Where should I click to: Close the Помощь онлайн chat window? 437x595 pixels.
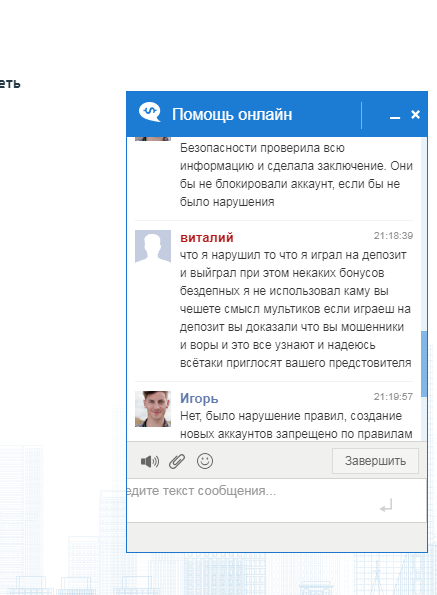click(x=415, y=114)
